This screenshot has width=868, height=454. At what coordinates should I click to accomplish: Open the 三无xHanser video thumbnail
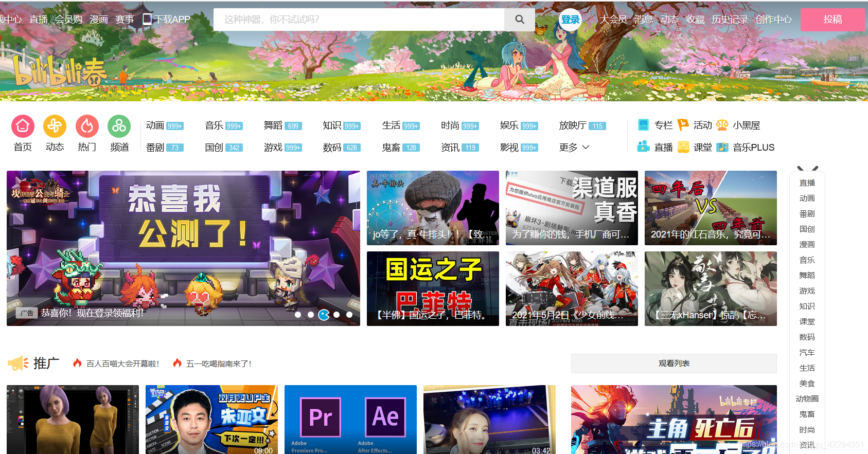[x=711, y=288]
